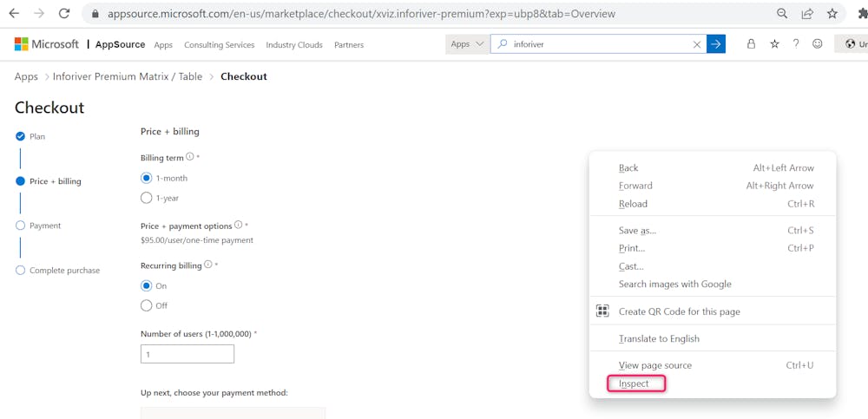The width and height of the screenshot is (868, 419).
Task: Choose Create QR Code for this page
Action: click(713, 311)
